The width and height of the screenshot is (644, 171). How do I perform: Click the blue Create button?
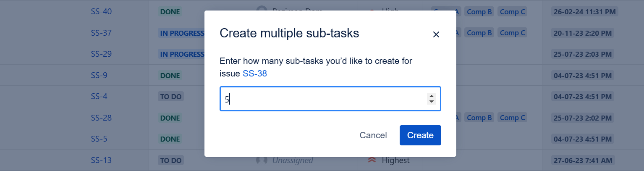pyautogui.click(x=420, y=135)
